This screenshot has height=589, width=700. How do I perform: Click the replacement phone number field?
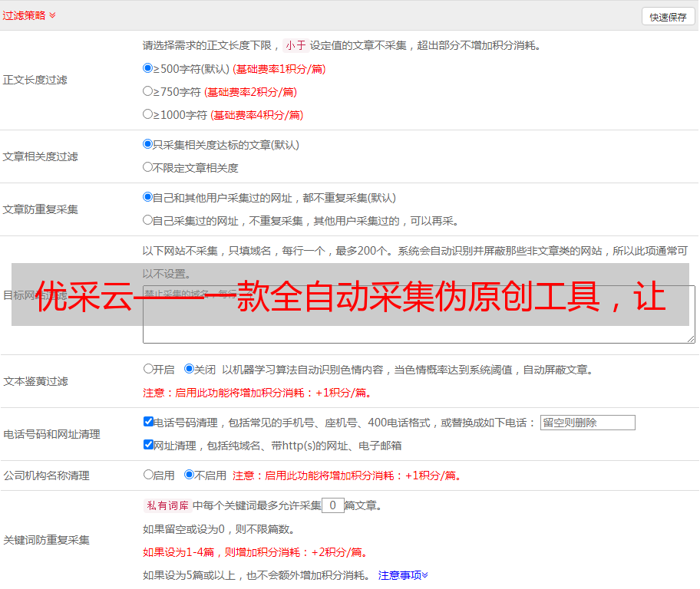point(587,423)
